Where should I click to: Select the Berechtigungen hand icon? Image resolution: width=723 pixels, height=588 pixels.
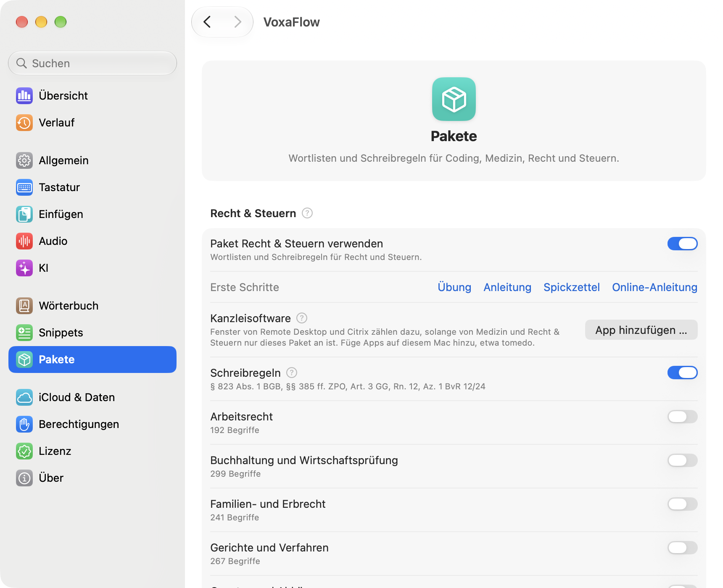coord(24,424)
